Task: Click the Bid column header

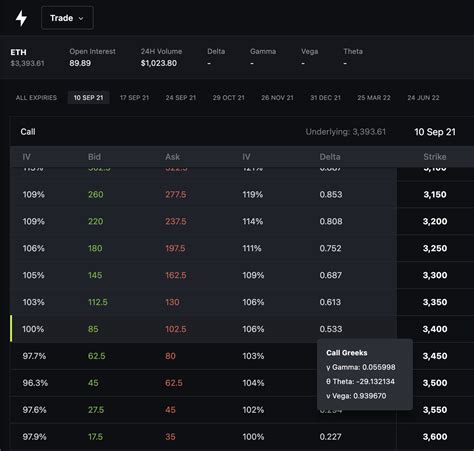Action: tap(94, 157)
